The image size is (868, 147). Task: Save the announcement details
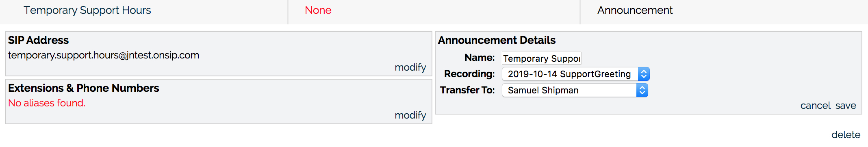[x=846, y=106]
